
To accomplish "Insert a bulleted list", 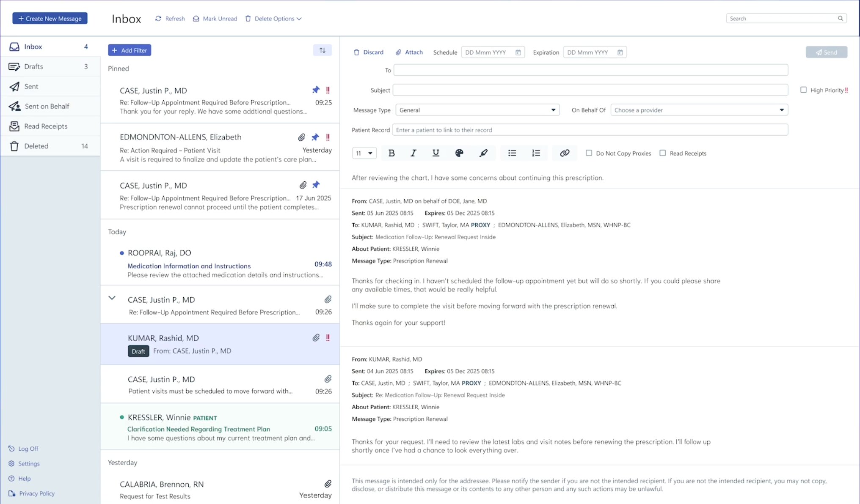I will coord(512,153).
